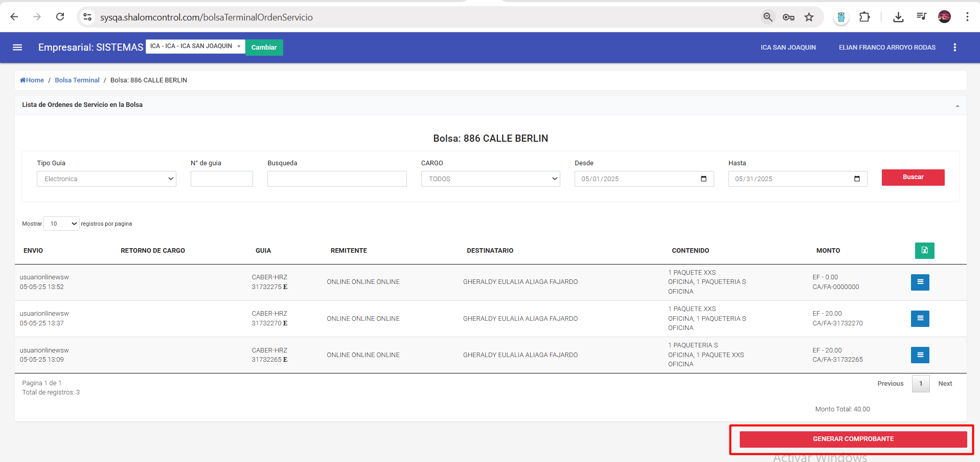
Task: Navigate to Home breadcrumb link
Action: pyautogui.click(x=32, y=80)
